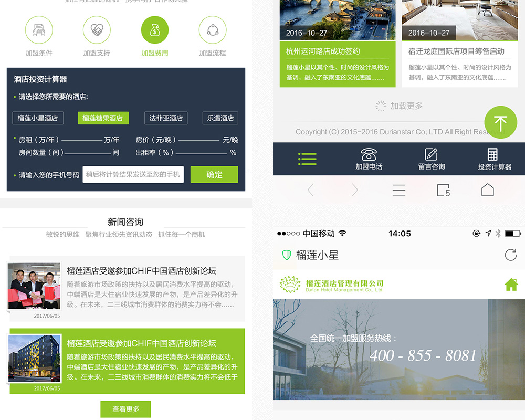The height and width of the screenshot is (420, 525).
Task: Open the 加盟流程 cycle icon
Action: (213, 30)
